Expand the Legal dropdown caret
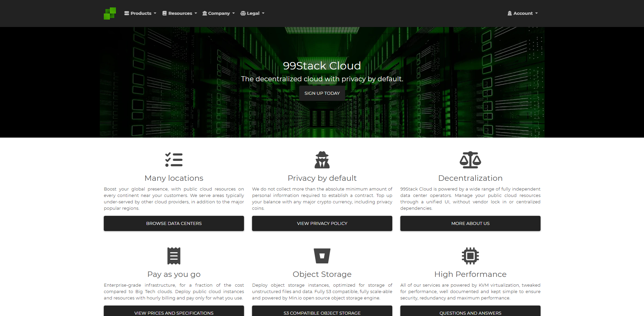644x316 pixels. point(263,13)
